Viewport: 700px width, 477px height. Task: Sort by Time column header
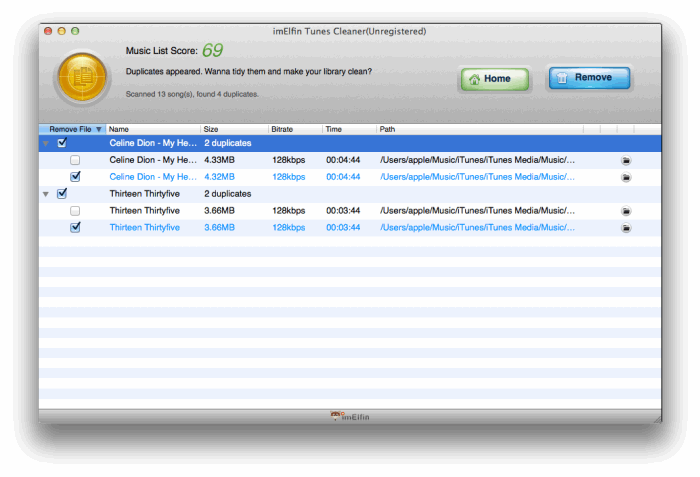[x=349, y=129]
